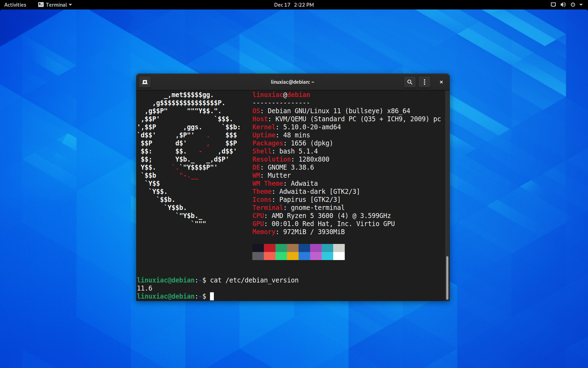Click the WM Theme Adwaita line

tap(285, 184)
